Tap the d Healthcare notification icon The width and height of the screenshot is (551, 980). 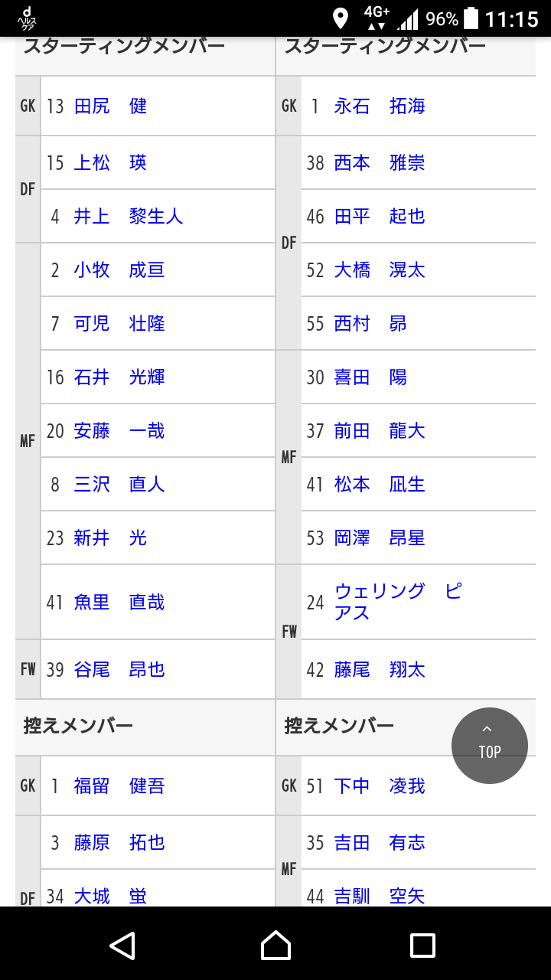coord(28,18)
